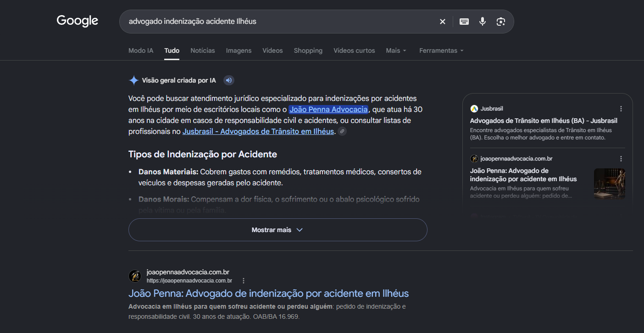The width and height of the screenshot is (644, 333).
Task: Open the on-screen keyboard input tool
Action: pyautogui.click(x=464, y=22)
